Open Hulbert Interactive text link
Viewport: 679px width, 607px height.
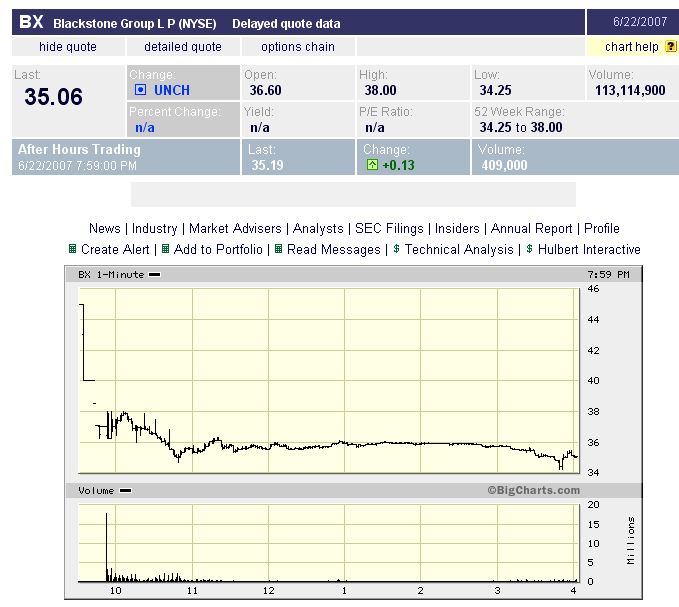(589, 249)
